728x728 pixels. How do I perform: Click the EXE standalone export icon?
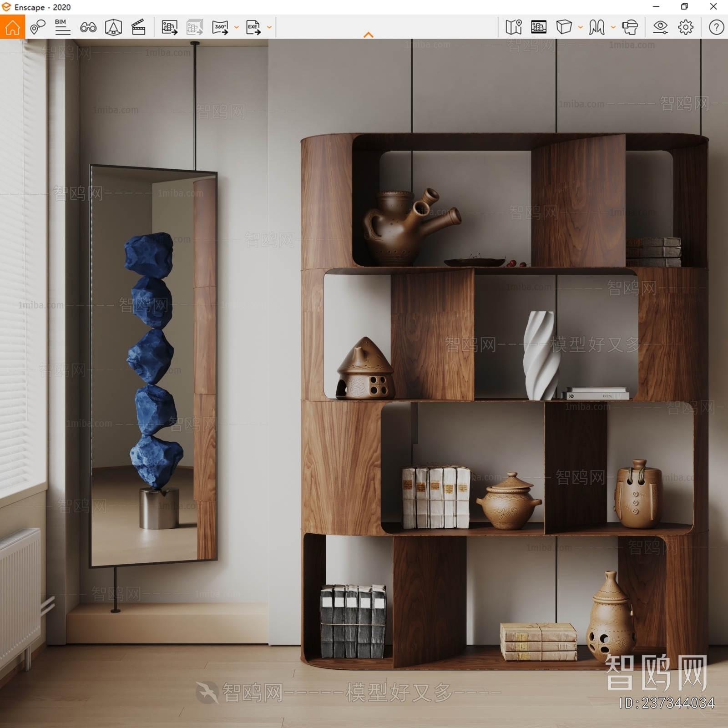253,27
